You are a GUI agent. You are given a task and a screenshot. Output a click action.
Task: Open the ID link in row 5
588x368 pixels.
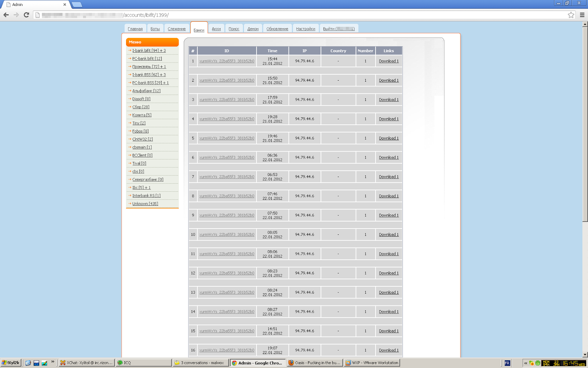(227, 139)
